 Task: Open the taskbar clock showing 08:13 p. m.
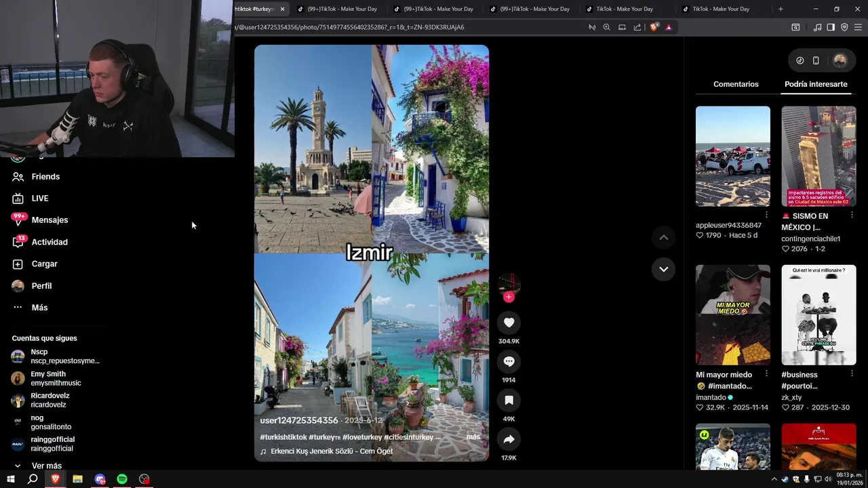click(849, 479)
